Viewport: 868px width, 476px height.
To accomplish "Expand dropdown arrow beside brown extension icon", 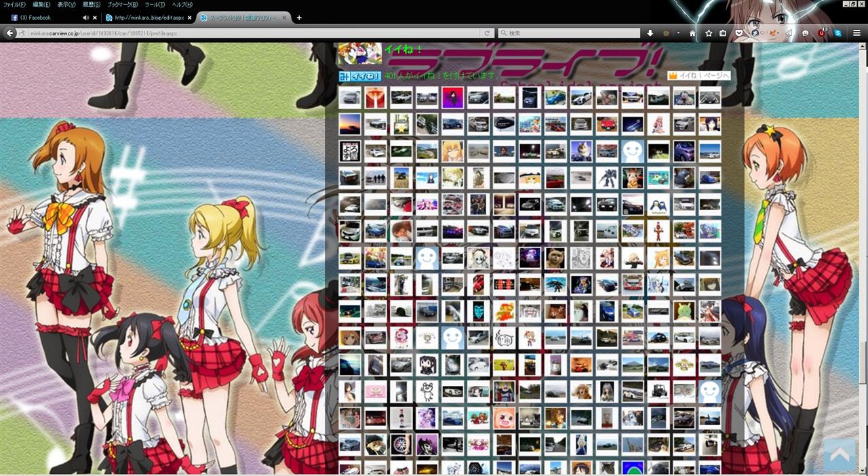I will tap(677, 33).
